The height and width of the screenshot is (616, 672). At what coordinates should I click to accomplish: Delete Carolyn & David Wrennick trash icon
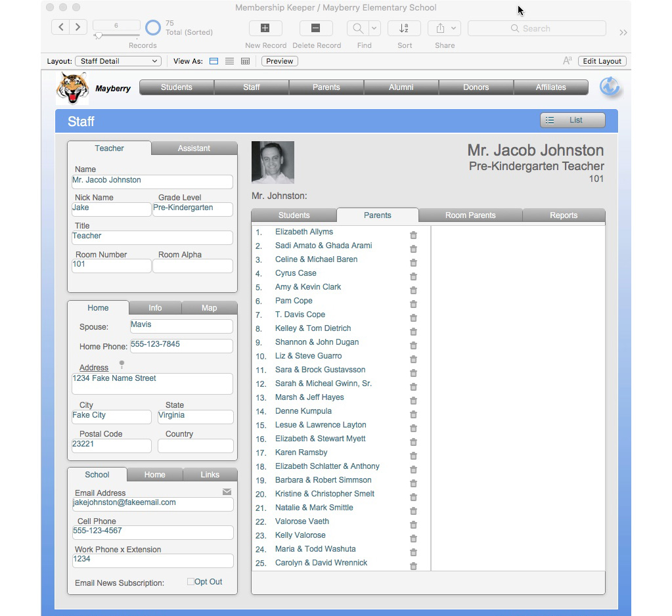413,566
